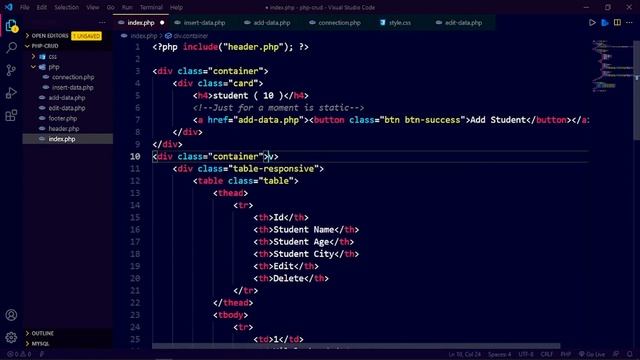Screen dimensions: 640x360
Task: Open connection.php in file explorer
Action: pyautogui.click(x=73, y=77)
